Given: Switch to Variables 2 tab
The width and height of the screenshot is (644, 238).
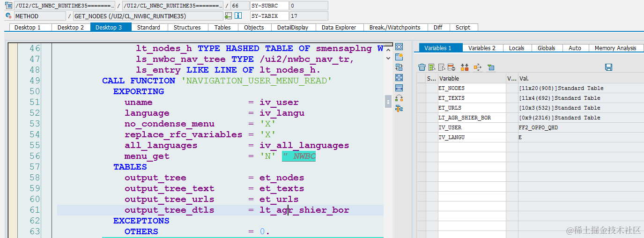Looking at the screenshot, I should [482, 48].
